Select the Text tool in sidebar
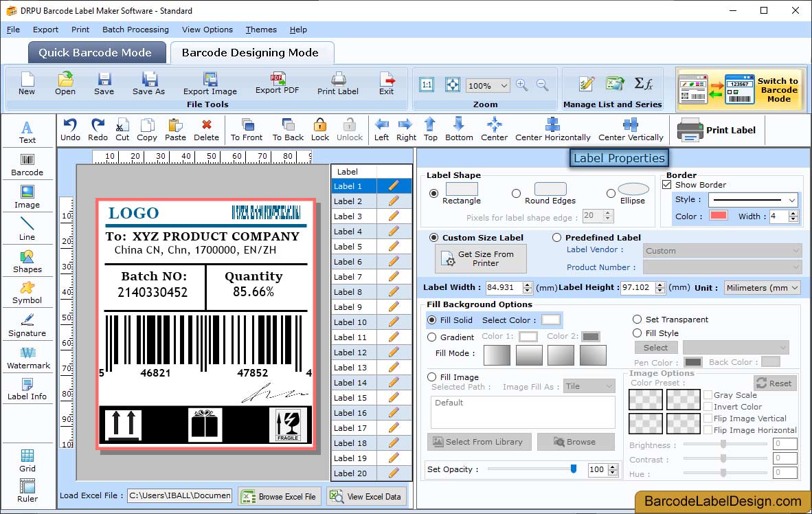 [x=27, y=132]
